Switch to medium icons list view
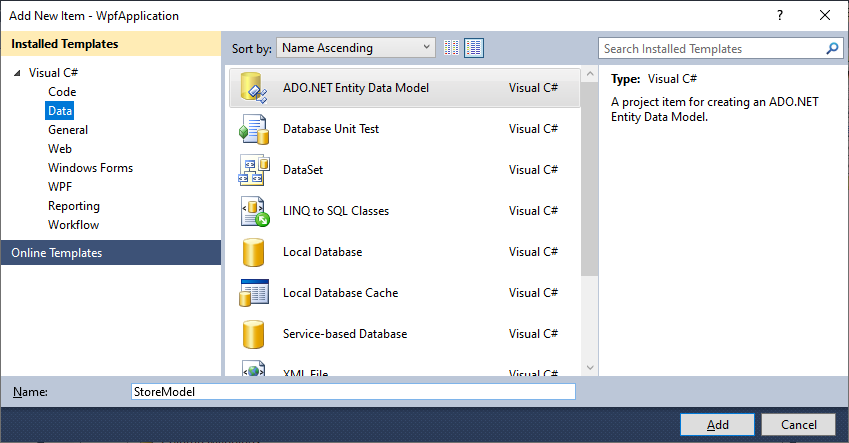Image resolution: width=849 pixels, height=443 pixels. (x=474, y=48)
